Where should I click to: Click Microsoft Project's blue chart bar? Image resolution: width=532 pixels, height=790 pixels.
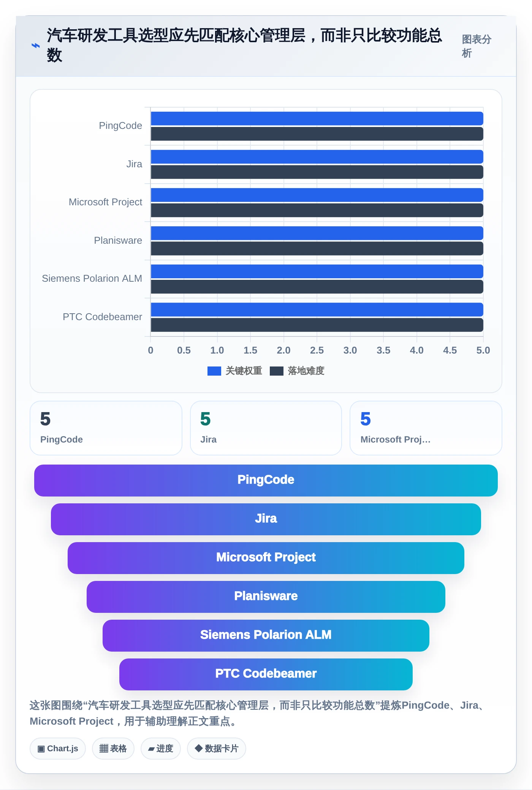click(x=317, y=195)
